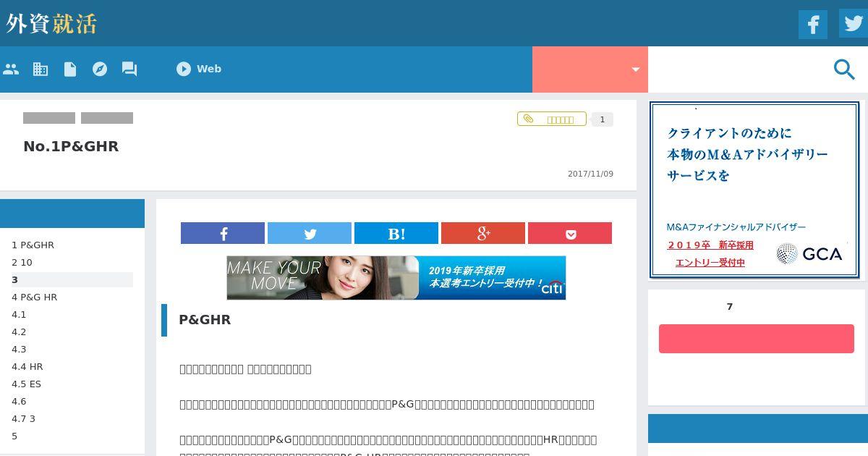Jump to contents item 4.1

click(19, 314)
